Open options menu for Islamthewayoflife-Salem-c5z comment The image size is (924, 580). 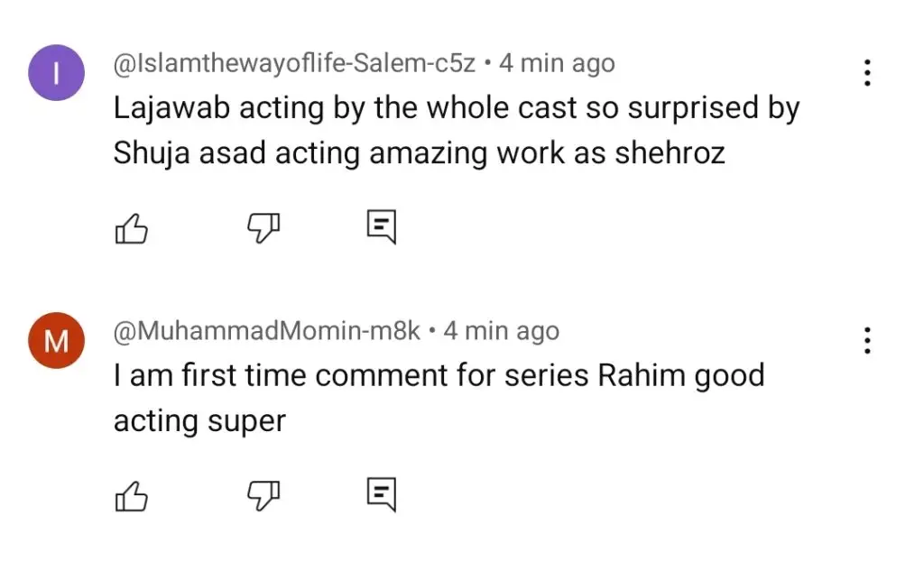pos(867,72)
